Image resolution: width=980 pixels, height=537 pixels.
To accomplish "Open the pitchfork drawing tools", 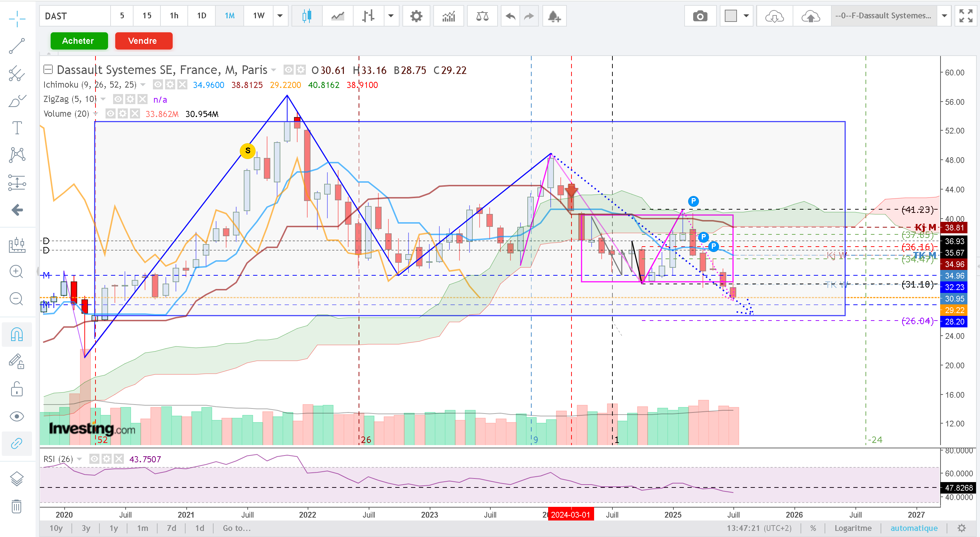I will coord(17,73).
